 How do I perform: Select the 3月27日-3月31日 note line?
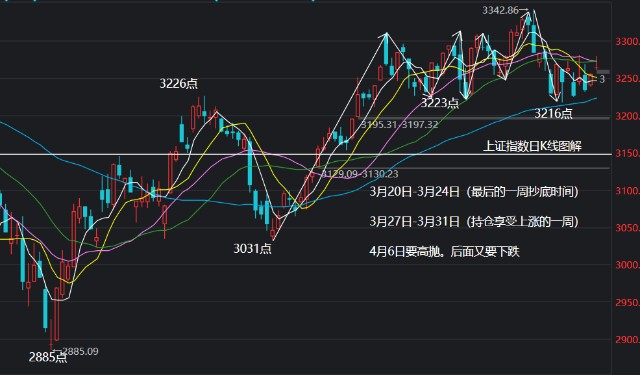(x=474, y=222)
